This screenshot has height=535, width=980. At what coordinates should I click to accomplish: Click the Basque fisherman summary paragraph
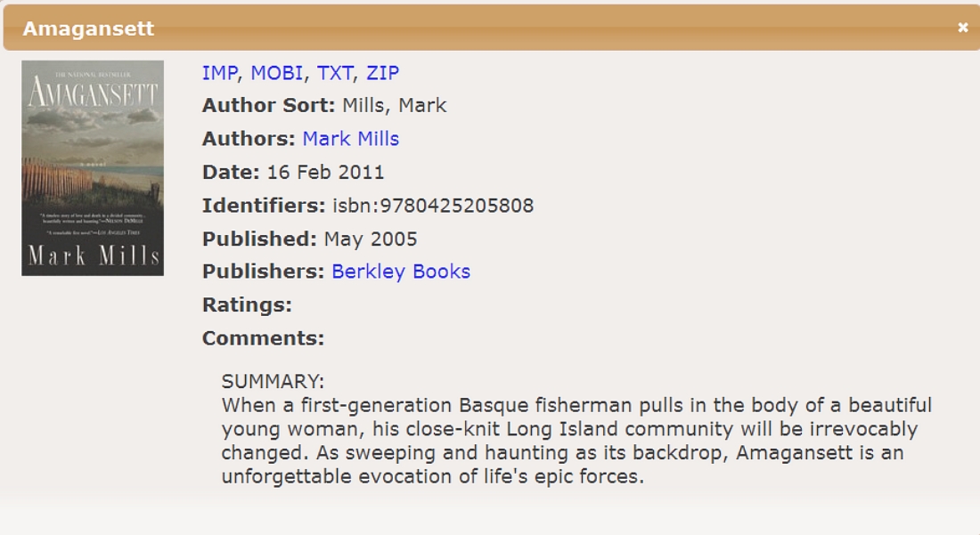coord(576,441)
